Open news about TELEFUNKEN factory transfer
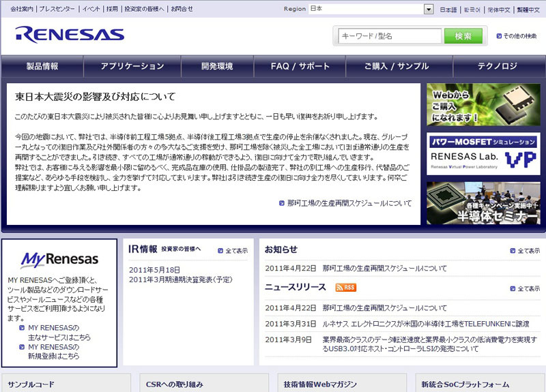Screen dimensions: 546x392 coord(425,324)
